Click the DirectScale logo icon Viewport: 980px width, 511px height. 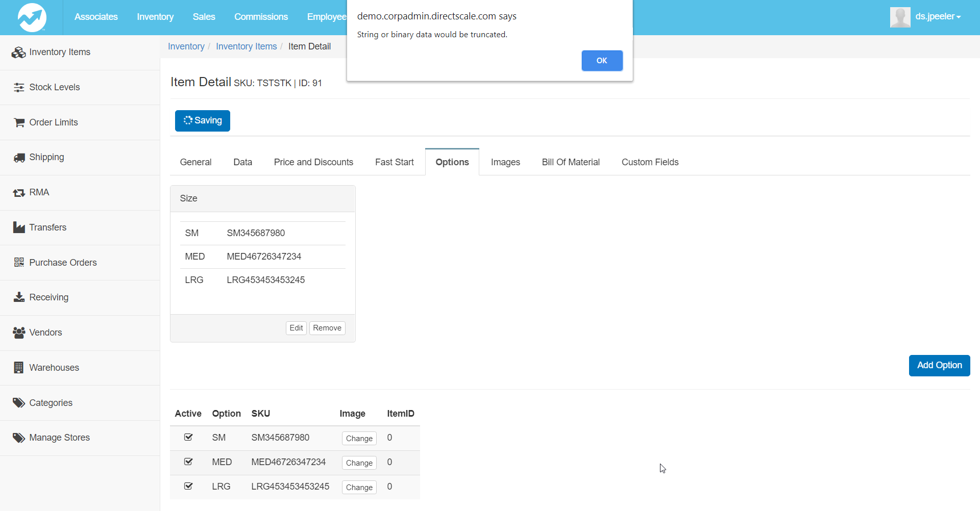pos(32,17)
